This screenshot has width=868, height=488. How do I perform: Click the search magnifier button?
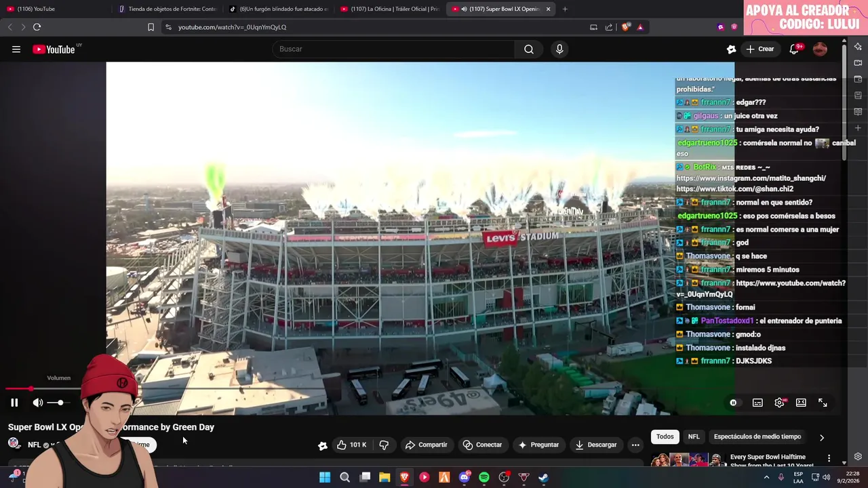529,49
